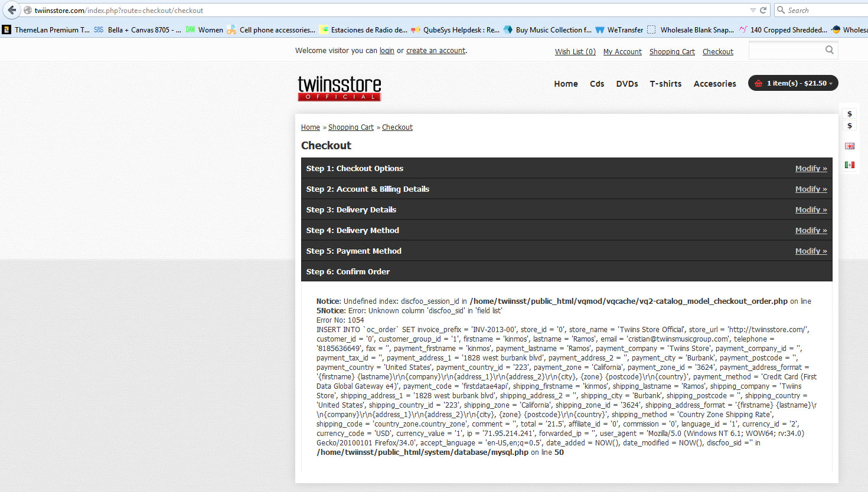This screenshot has width=868, height=492.
Task: Switch language with the Mexico flag icon
Action: tap(850, 165)
